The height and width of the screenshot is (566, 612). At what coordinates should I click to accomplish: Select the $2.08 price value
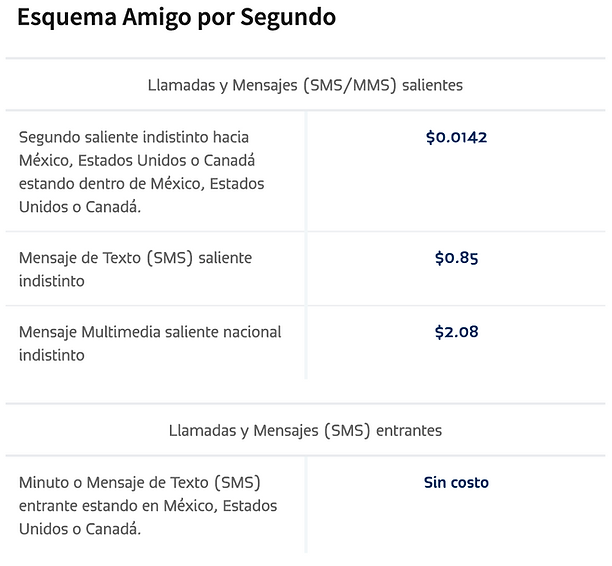pyautogui.click(x=456, y=332)
